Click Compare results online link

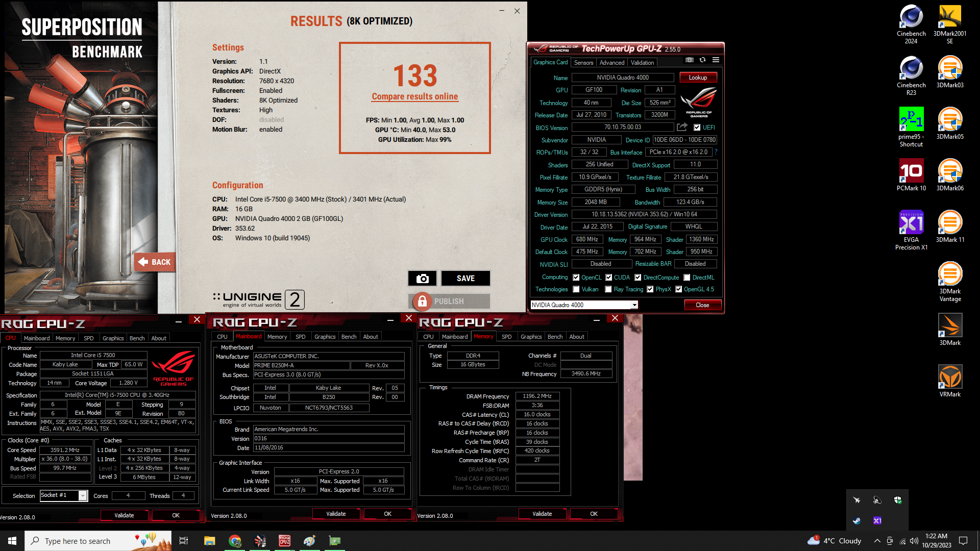414,96
